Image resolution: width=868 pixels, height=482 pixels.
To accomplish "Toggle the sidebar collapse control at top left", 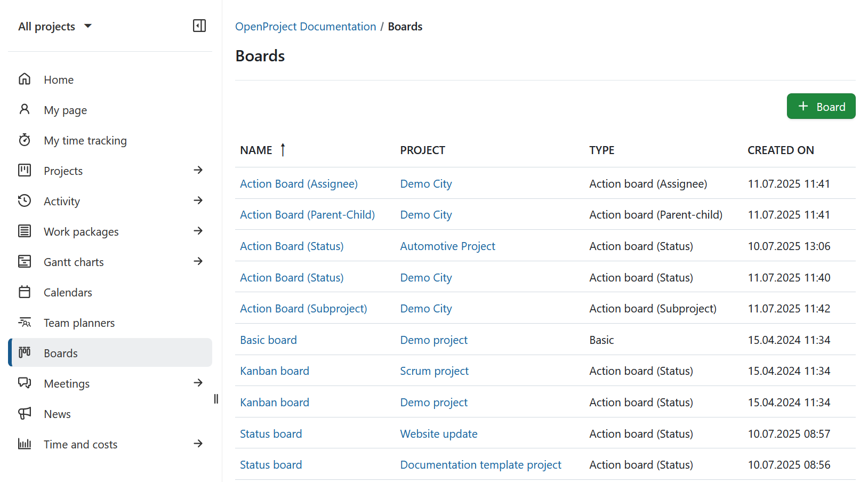I will click(x=199, y=25).
